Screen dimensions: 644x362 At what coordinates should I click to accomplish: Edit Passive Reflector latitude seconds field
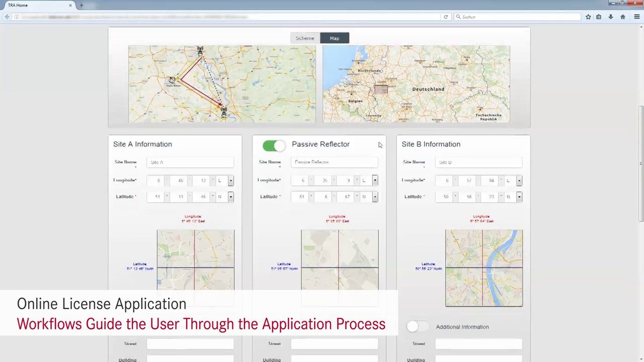[346, 197]
